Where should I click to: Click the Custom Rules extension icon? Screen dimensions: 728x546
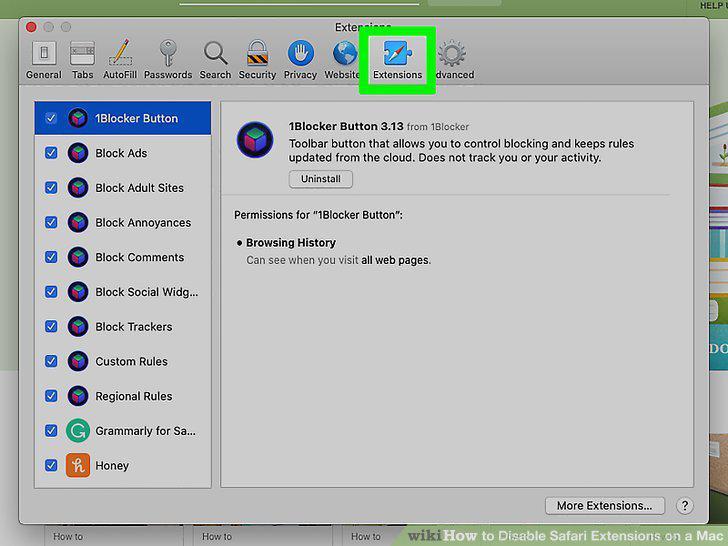pyautogui.click(x=78, y=361)
